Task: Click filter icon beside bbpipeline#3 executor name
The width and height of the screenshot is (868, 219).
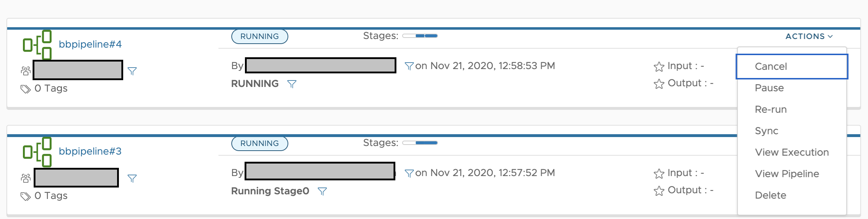Action: (409, 173)
